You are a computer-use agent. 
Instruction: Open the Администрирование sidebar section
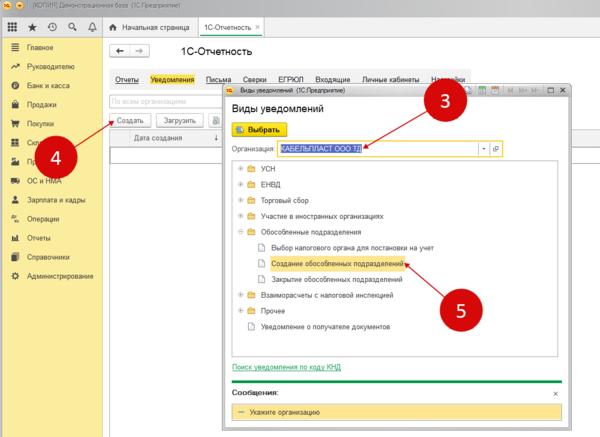(60, 276)
